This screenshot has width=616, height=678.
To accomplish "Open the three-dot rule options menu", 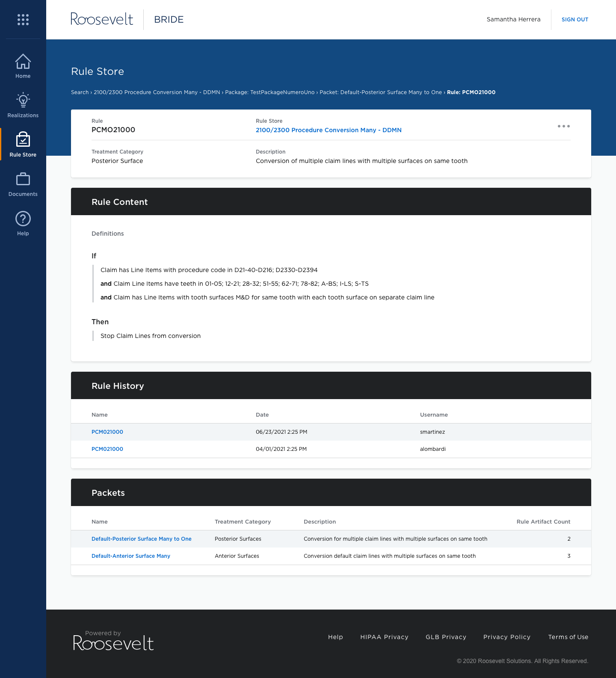I will [563, 126].
